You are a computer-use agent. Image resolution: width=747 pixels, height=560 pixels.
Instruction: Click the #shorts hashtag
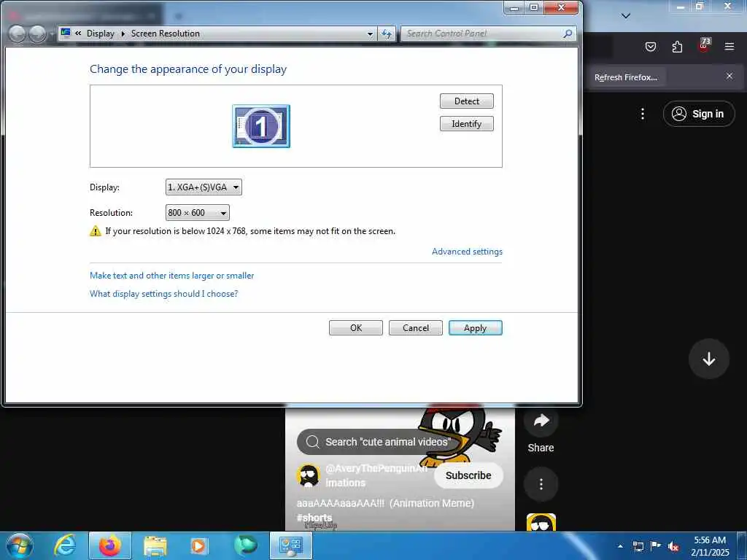point(314,517)
